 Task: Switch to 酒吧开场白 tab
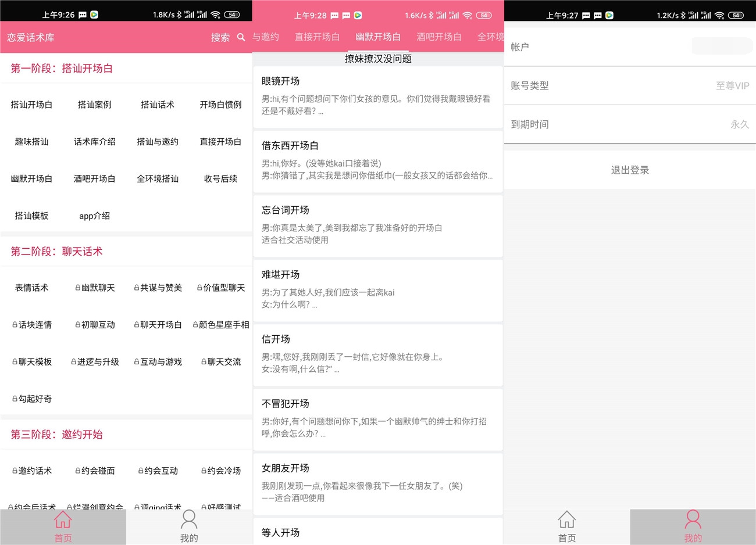(439, 37)
